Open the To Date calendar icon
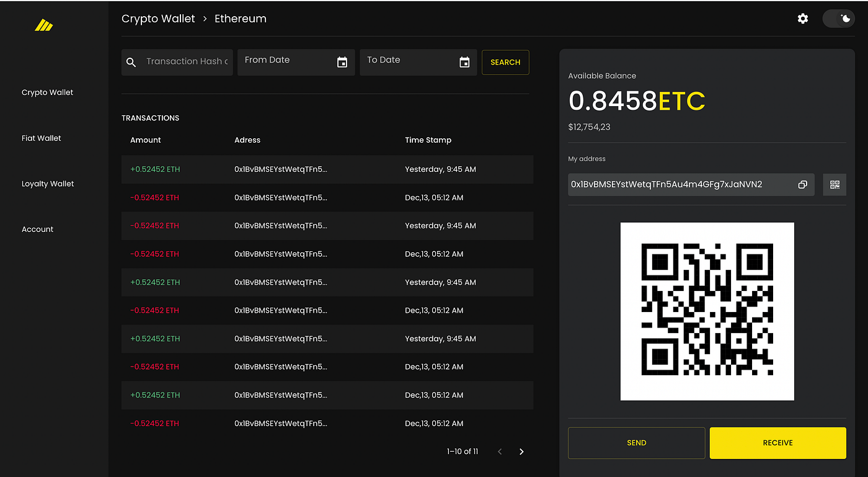 tap(464, 62)
